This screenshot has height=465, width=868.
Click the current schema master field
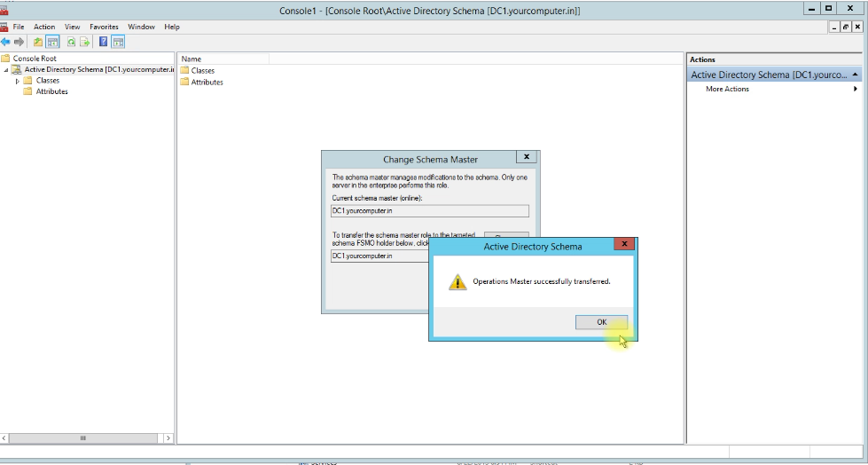(x=430, y=210)
